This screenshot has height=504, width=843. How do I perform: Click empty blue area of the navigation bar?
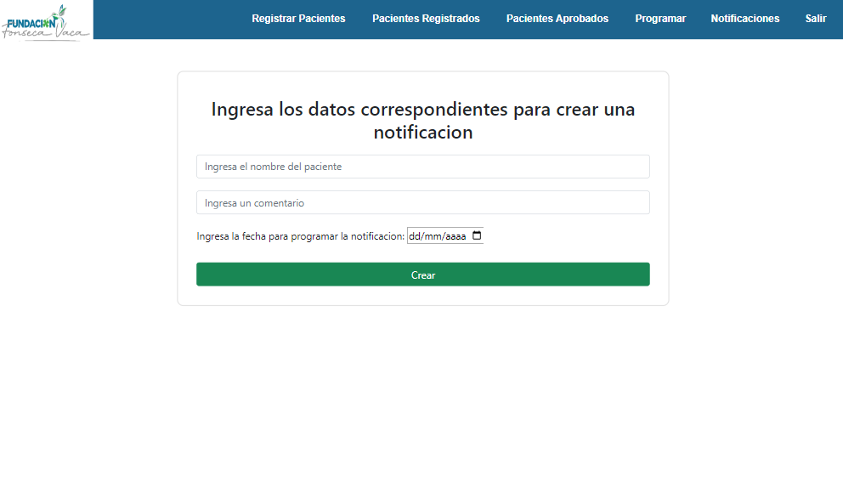[x=170, y=19]
